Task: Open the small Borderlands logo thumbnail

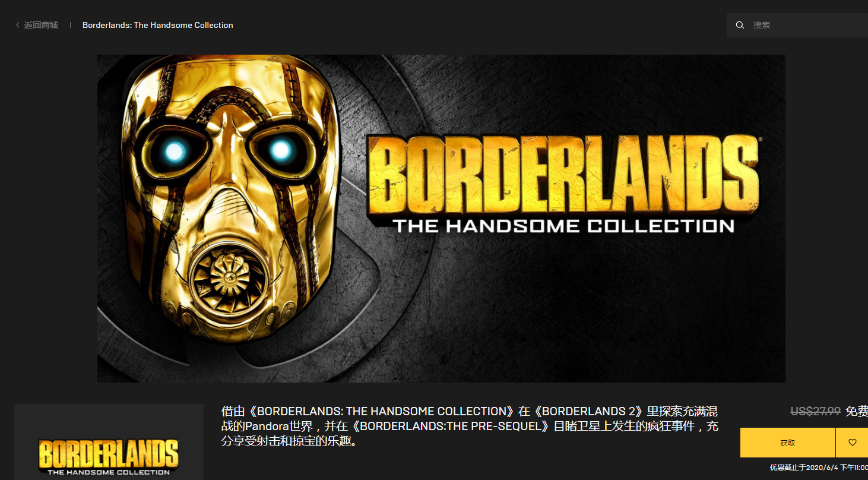Action: click(109, 442)
